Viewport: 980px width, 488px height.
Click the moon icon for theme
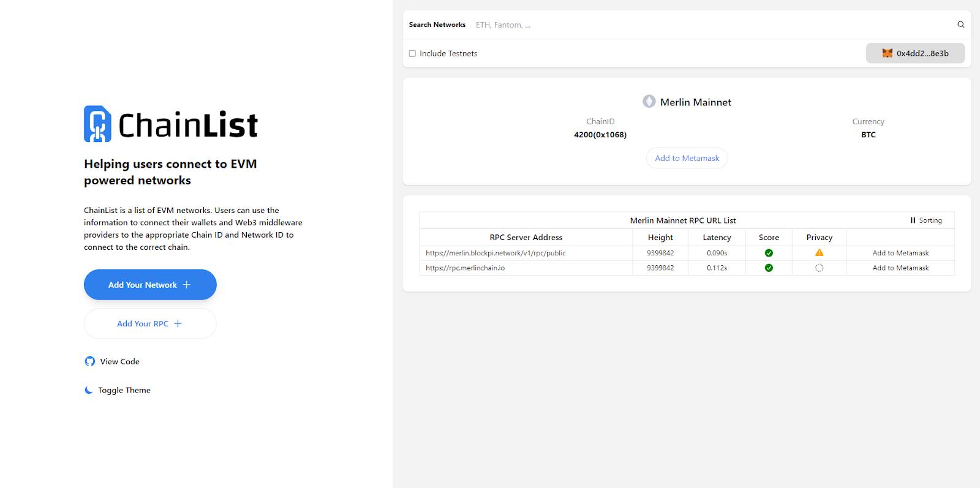click(89, 390)
